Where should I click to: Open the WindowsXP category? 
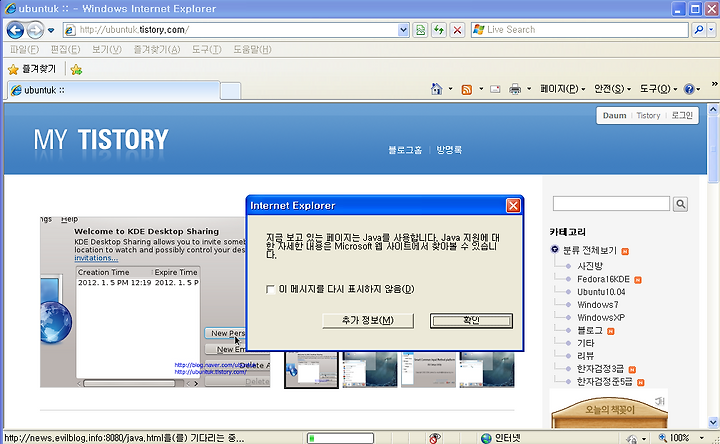pos(601,317)
